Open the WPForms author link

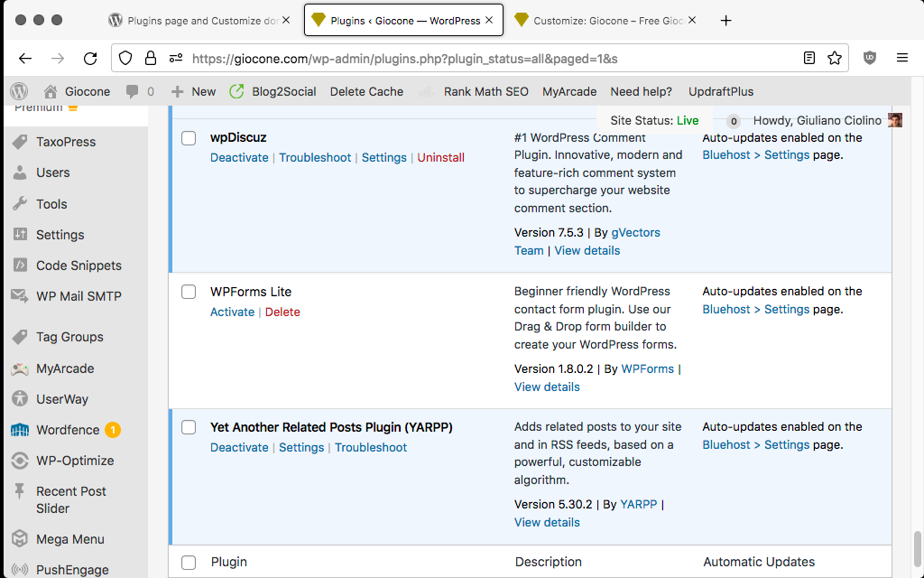[648, 369]
